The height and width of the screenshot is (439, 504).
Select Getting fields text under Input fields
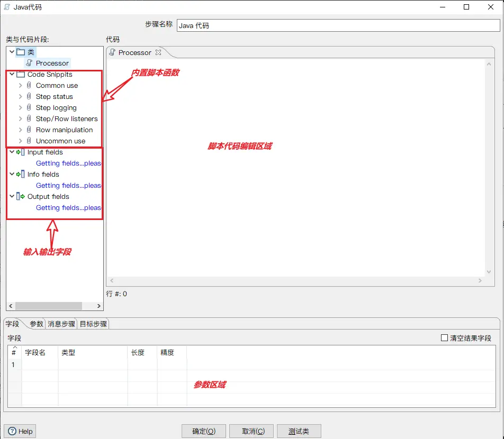coord(68,163)
